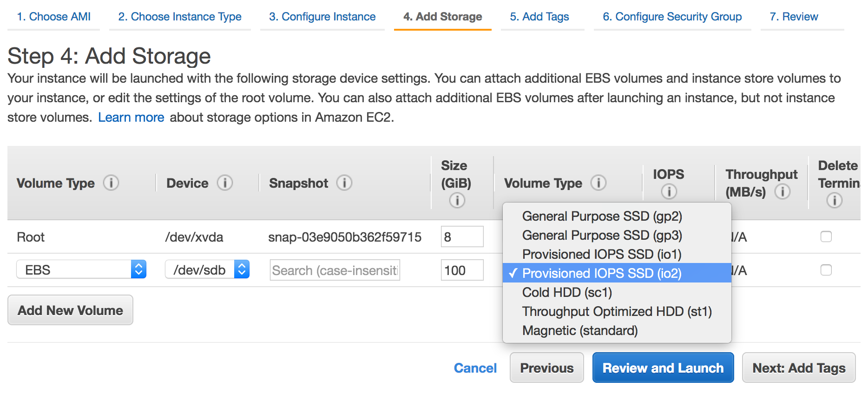868x394 pixels.
Task: Go to 6. Configure Security Group tab
Action: coord(672,17)
